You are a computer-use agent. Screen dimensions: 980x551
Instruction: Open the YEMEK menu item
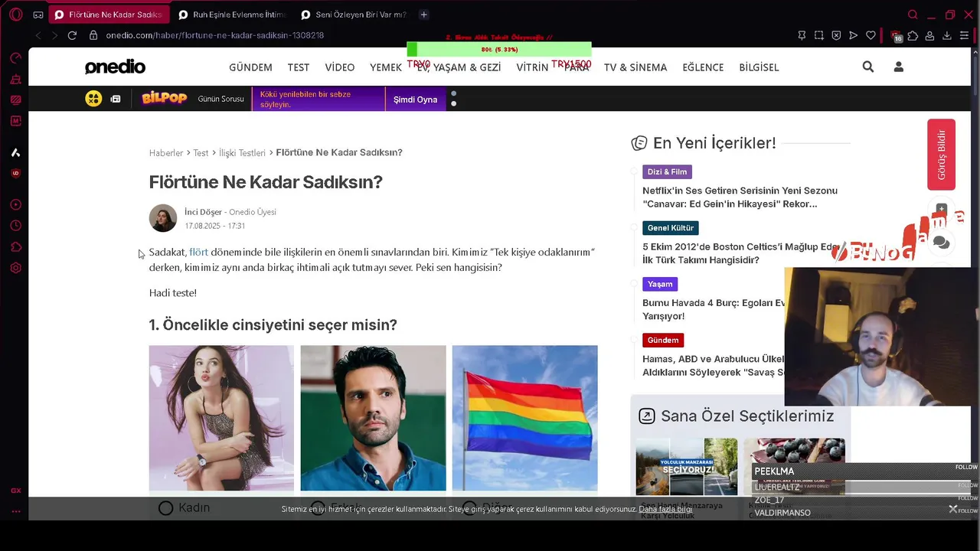pyautogui.click(x=386, y=67)
